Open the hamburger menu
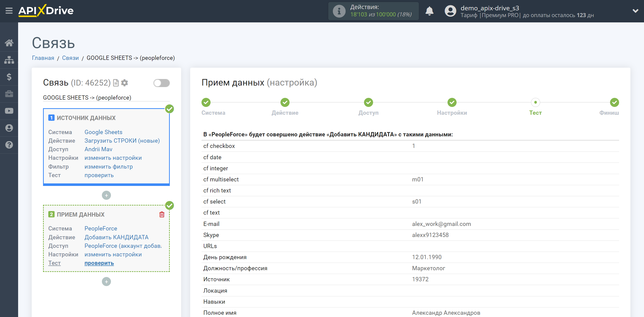The image size is (644, 317). pyautogui.click(x=9, y=11)
